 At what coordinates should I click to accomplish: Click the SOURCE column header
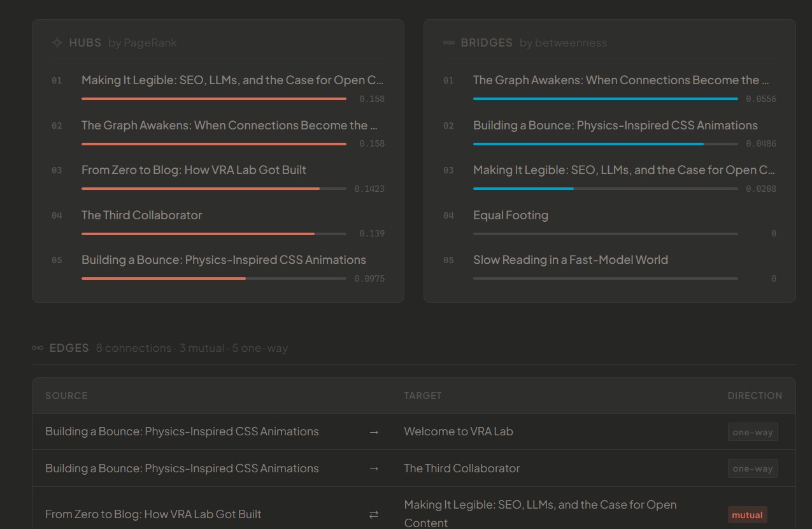click(x=66, y=396)
